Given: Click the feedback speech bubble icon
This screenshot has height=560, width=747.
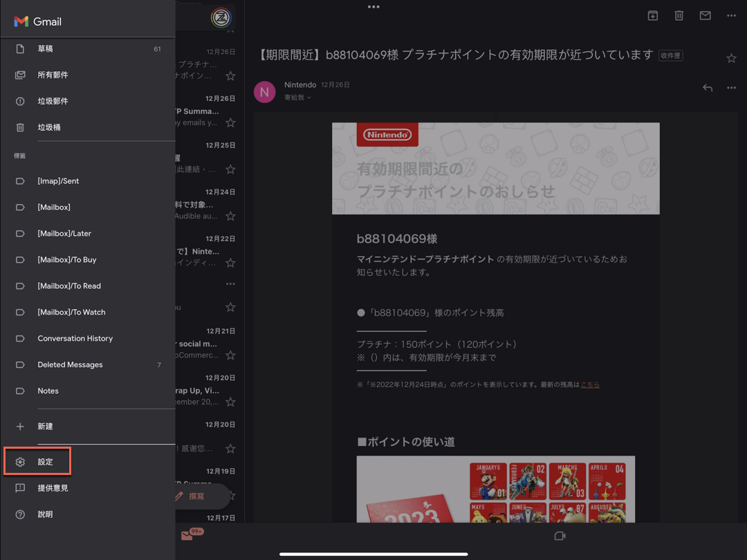Looking at the screenshot, I should coord(20,488).
